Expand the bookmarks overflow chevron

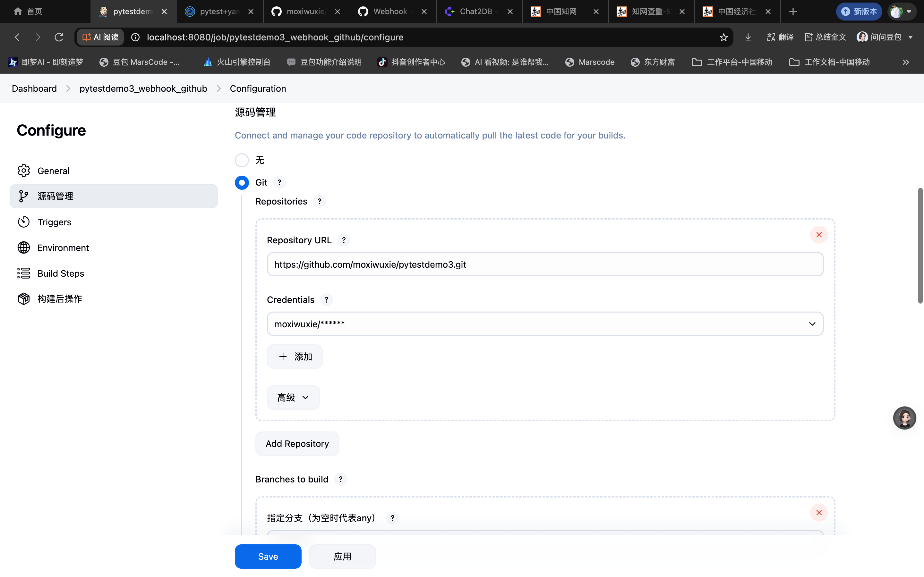(x=906, y=62)
